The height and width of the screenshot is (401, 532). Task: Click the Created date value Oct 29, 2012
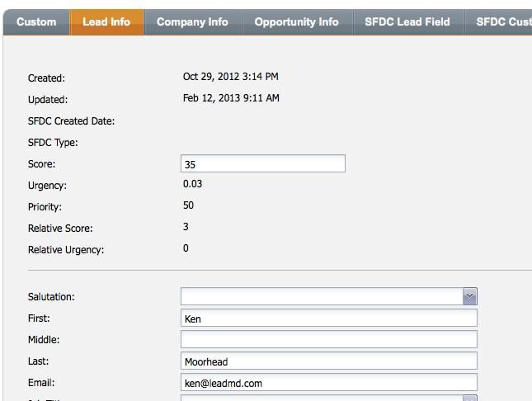(x=230, y=77)
